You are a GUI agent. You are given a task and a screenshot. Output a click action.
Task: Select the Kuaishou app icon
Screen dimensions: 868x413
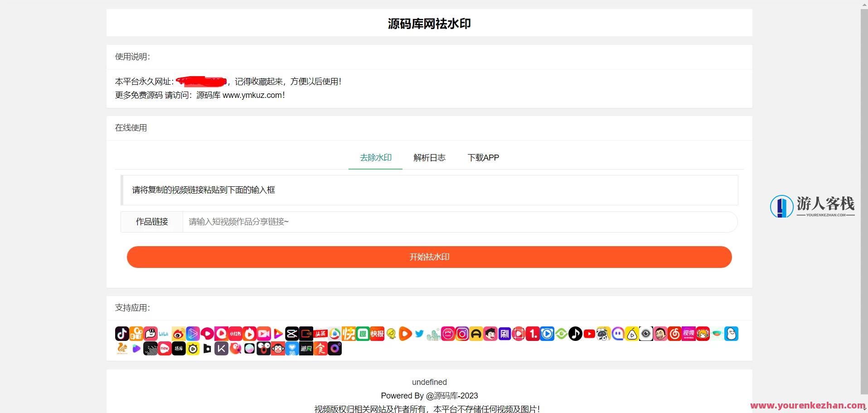pos(137,334)
